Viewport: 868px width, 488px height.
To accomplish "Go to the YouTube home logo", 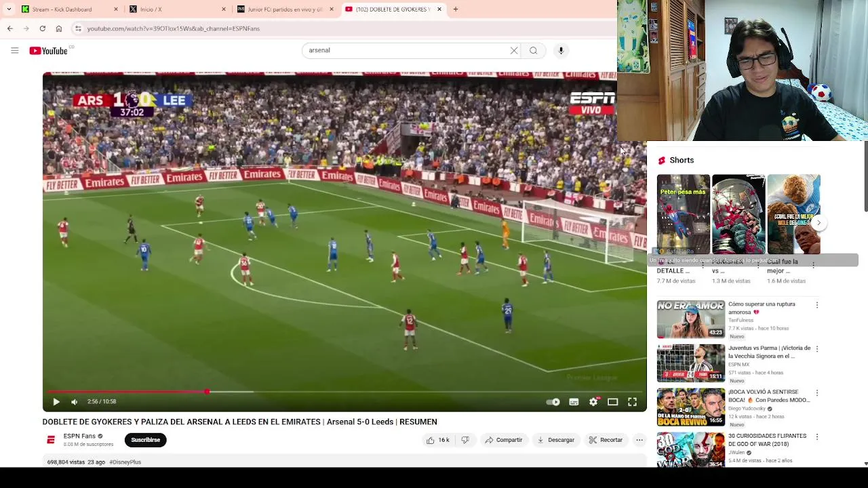I will point(48,51).
